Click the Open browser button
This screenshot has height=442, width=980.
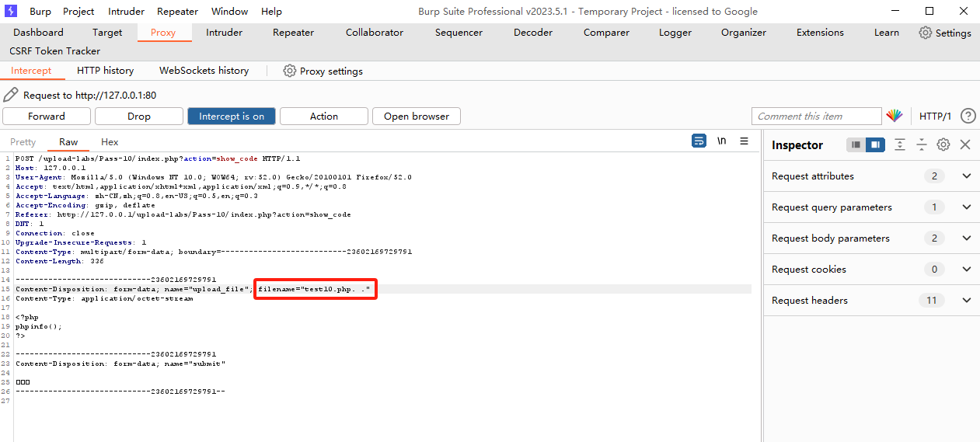point(417,116)
